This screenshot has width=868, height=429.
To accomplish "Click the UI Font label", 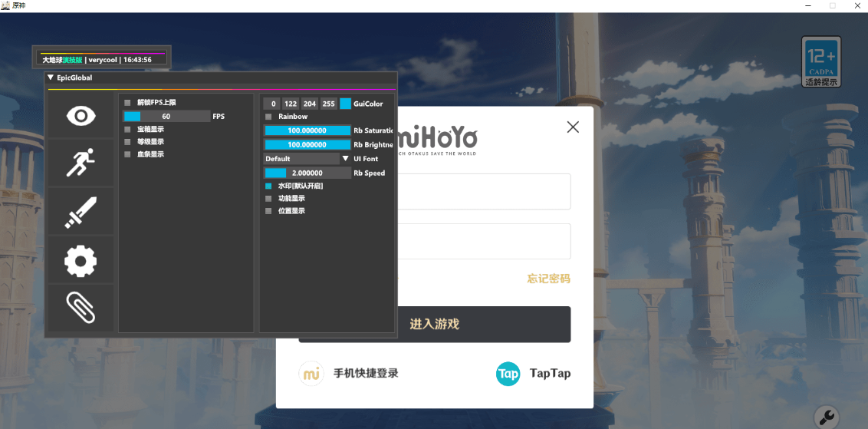I will coord(366,159).
